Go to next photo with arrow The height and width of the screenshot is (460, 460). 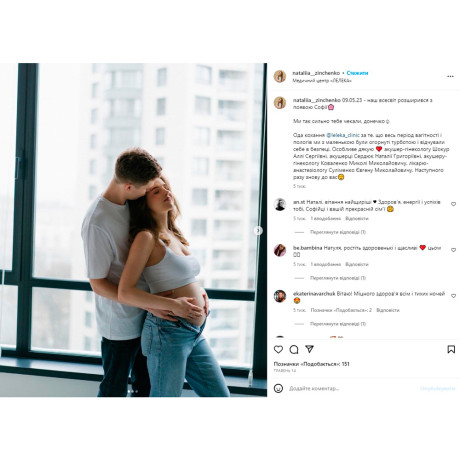coord(258,230)
